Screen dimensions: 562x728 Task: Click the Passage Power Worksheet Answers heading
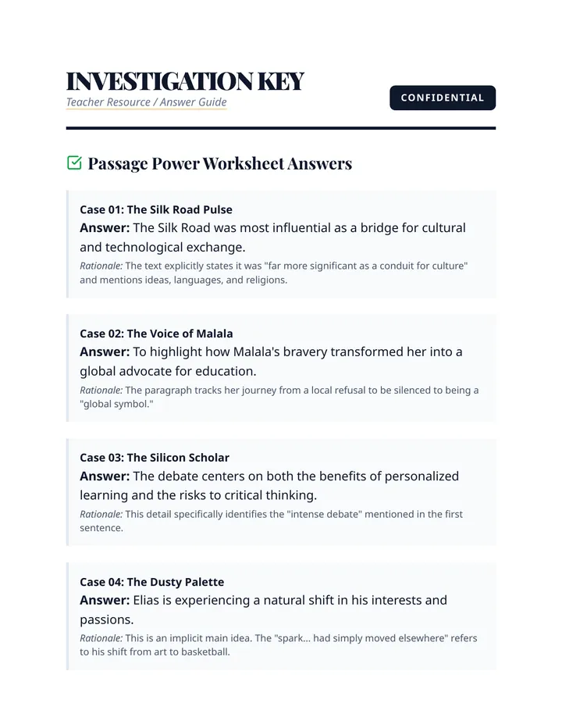tap(219, 163)
